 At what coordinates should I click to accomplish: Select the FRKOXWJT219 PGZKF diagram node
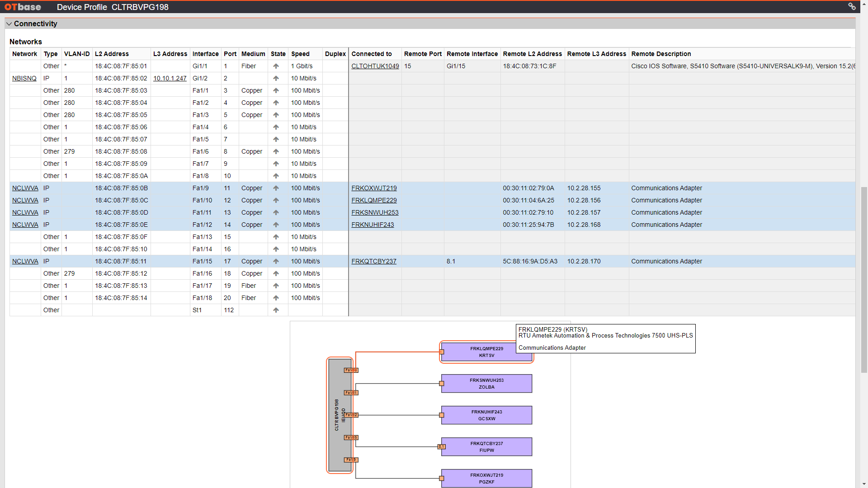point(486,479)
